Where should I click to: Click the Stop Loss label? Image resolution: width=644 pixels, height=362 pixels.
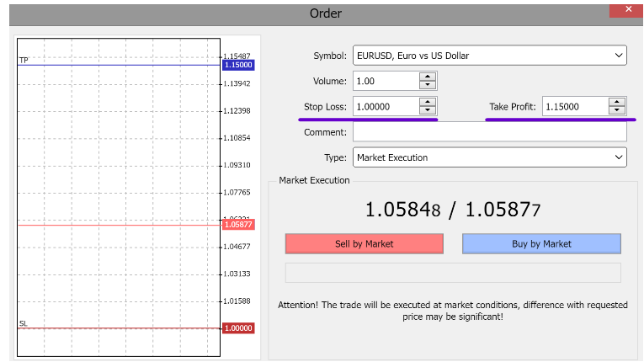(325, 107)
